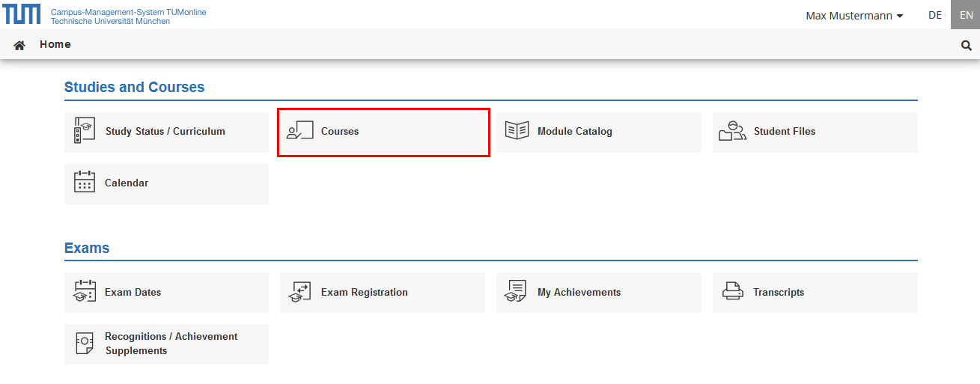Expand the Max Mustermann user dropdown

tap(853, 16)
